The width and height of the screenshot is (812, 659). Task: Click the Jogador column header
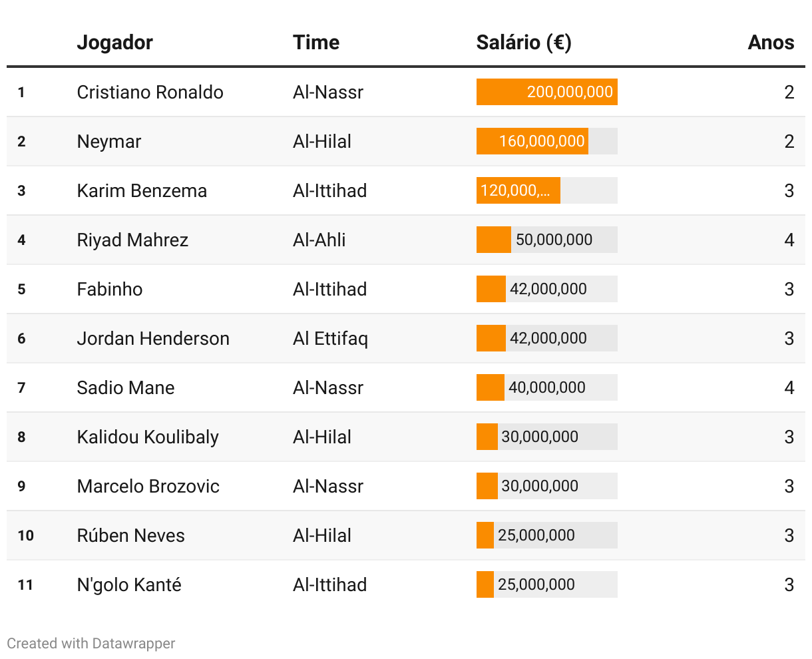point(114,43)
